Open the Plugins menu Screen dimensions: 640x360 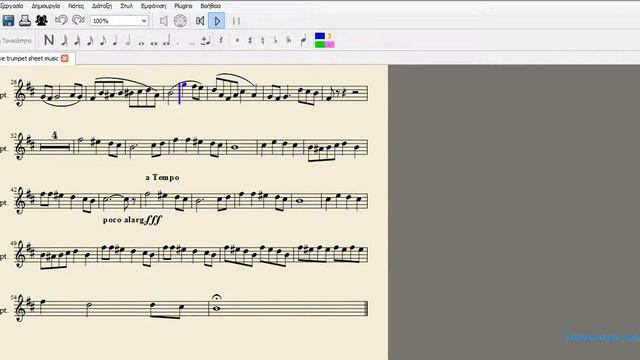pyautogui.click(x=183, y=6)
